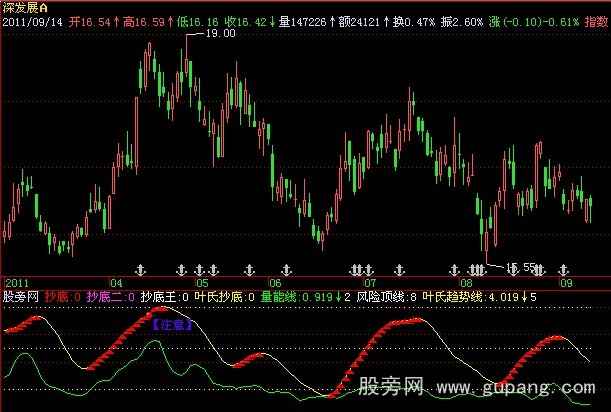Click the anchor marker midway between 05 and 06
Screen dimensions: 611x412
point(249,270)
